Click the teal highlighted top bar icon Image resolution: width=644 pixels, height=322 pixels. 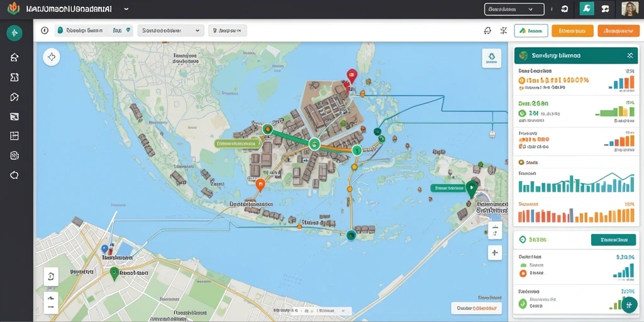[587, 9]
